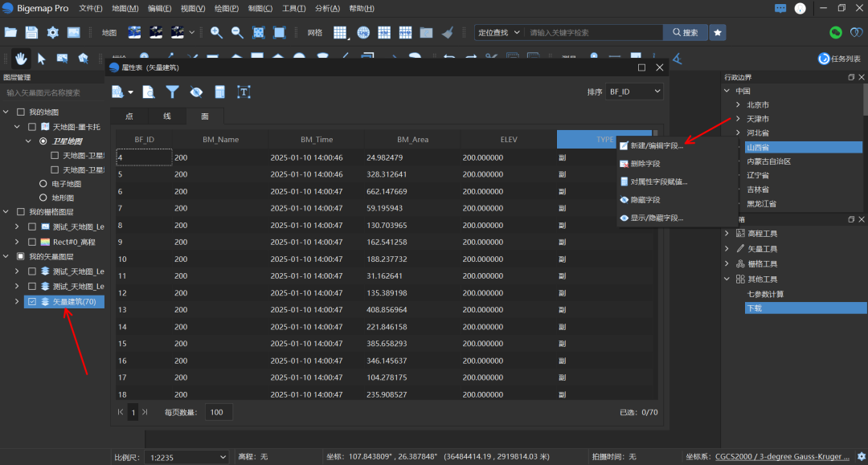Viewport: 868px width, 465px height.
Task: Select the 地形图 radio button
Action: pos(43,198)
